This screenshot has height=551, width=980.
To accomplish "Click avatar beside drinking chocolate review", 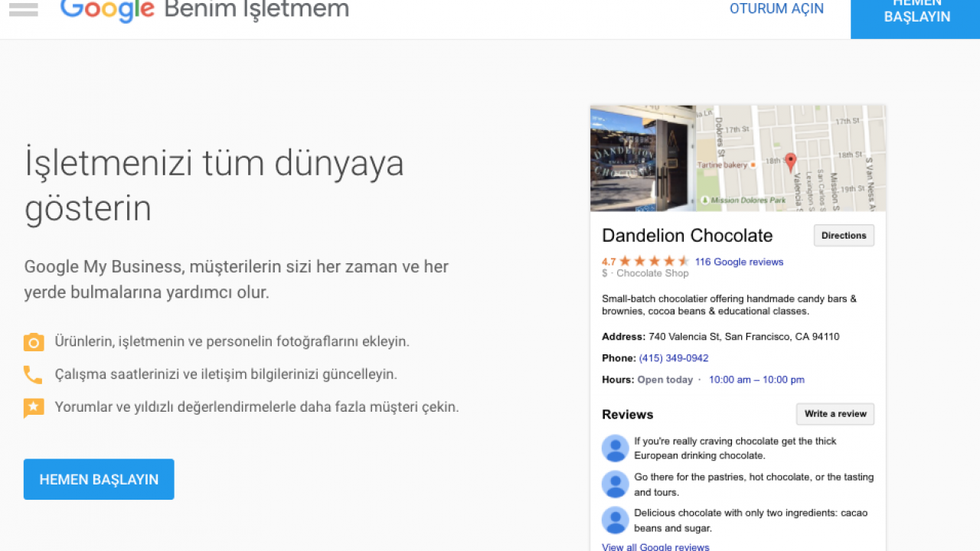I will (x=615, y=448).
